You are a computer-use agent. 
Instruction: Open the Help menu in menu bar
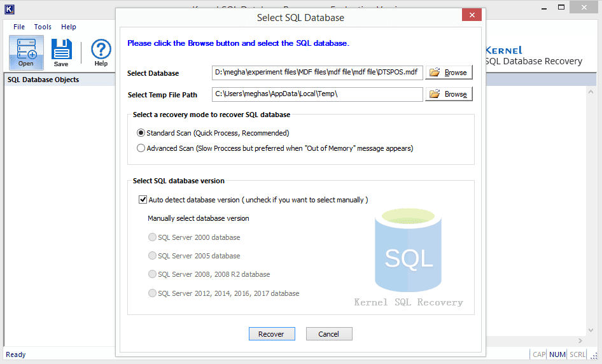(69, 27)
